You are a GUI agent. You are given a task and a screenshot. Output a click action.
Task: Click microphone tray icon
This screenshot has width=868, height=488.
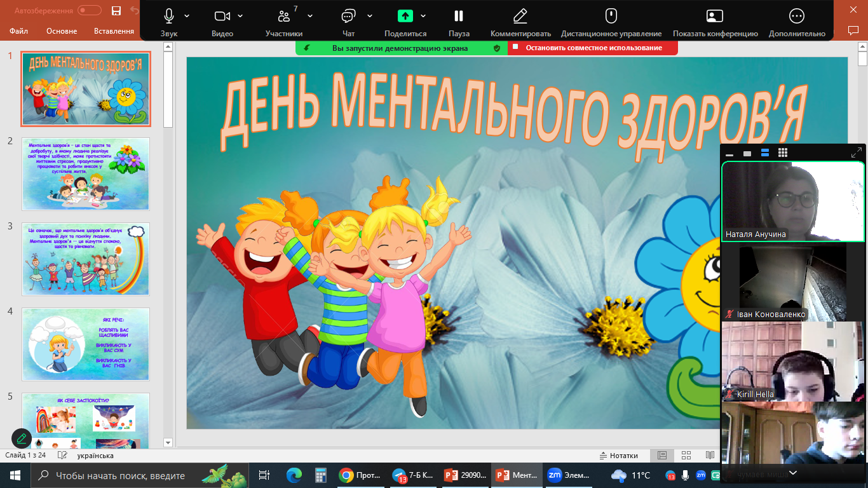coord(685,475)
